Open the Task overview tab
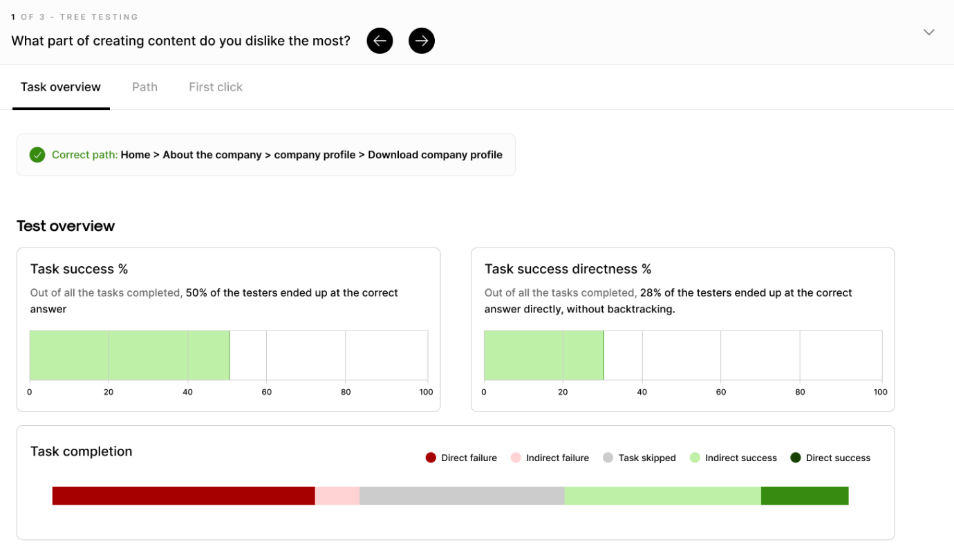This screenshot has height=560, width=954. pyautogui.click(x=61, y=87)
